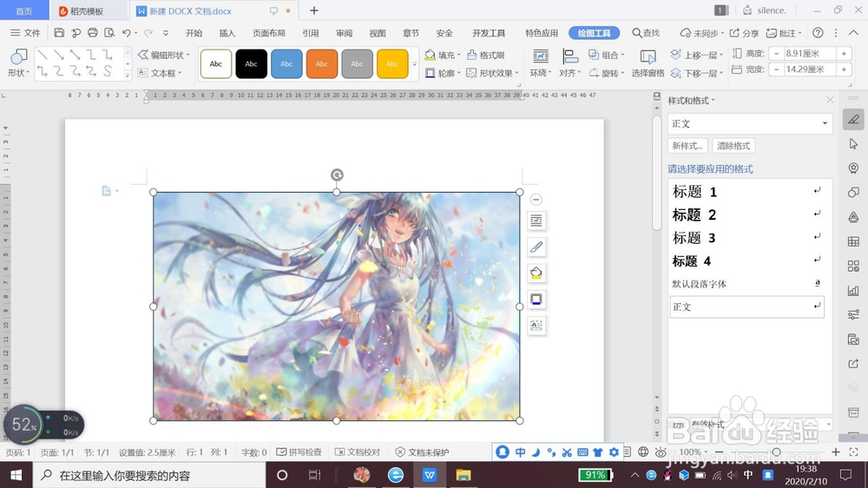Screen dimensions: 868x488
Task: Expand the 形状效果 shape effects dropdown
Action: pyautogui.click(x=516, y=73)
